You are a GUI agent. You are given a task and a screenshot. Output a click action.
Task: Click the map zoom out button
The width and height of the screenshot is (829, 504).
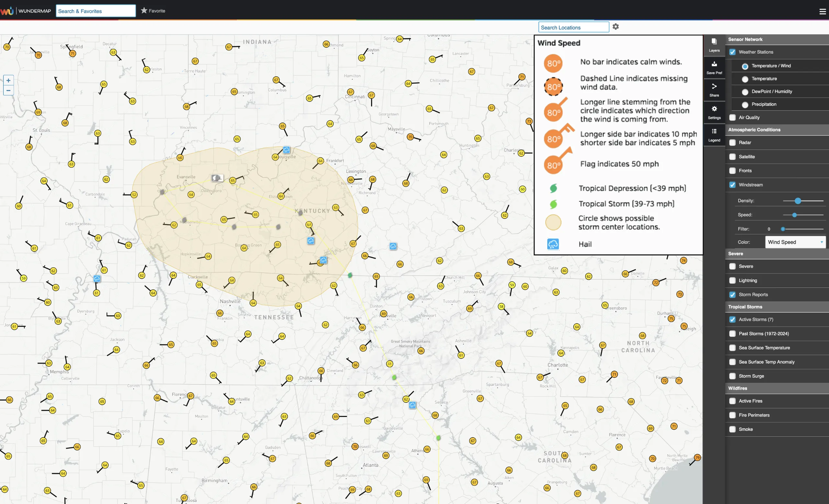tap(8, 90)
